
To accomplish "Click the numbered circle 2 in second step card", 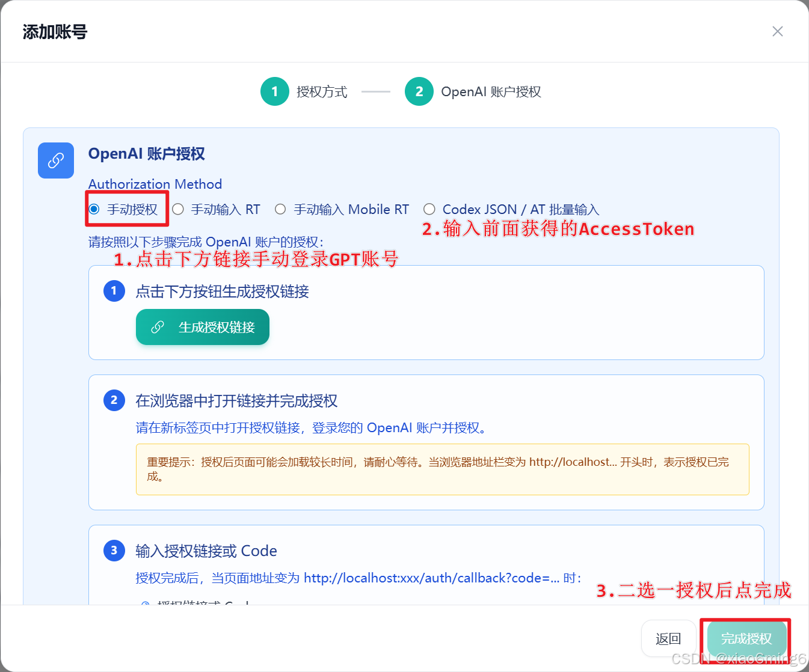I will click(114, 400).
